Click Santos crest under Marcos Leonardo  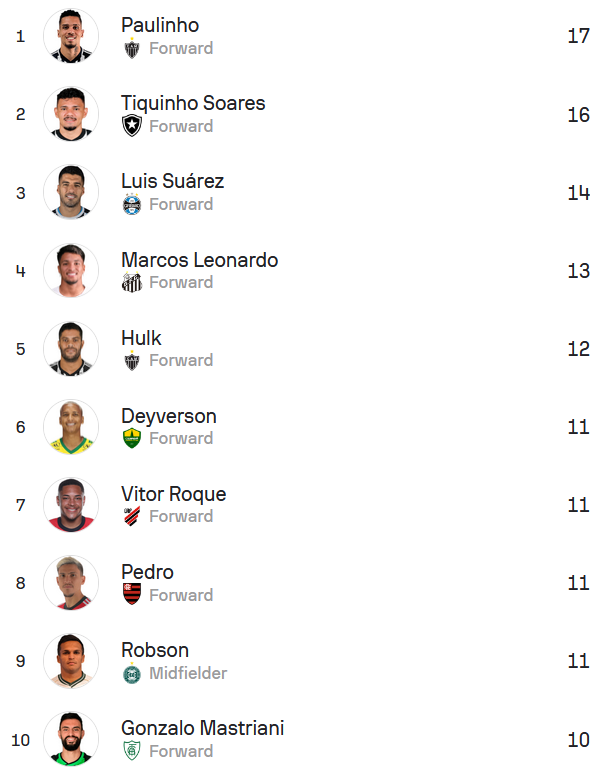click(132, 282)
